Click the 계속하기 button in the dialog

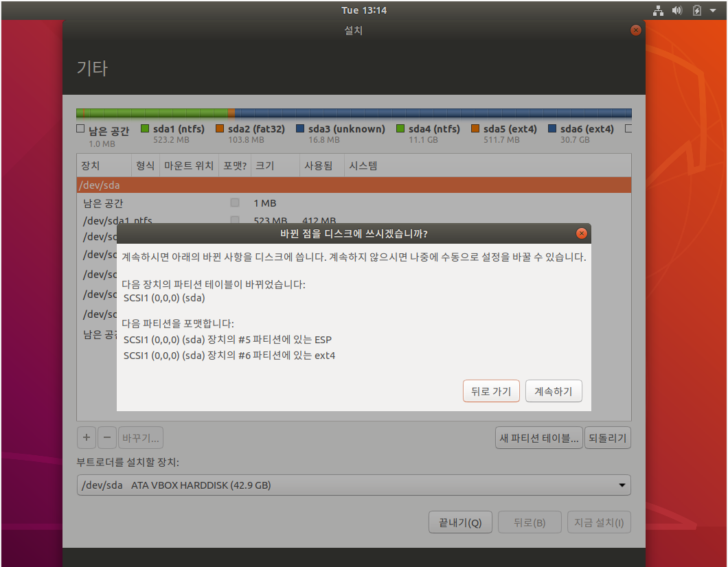(x=554, y=391)
